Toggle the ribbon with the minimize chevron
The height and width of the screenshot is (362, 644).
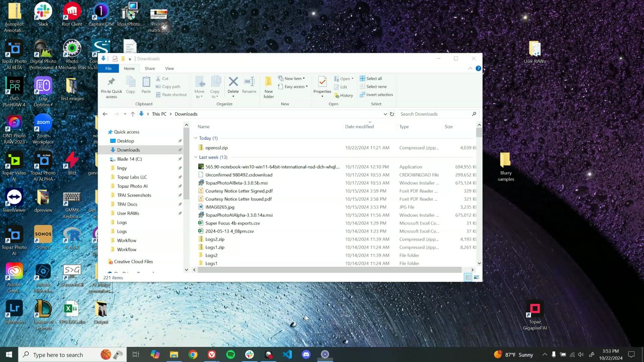(471, 68)
